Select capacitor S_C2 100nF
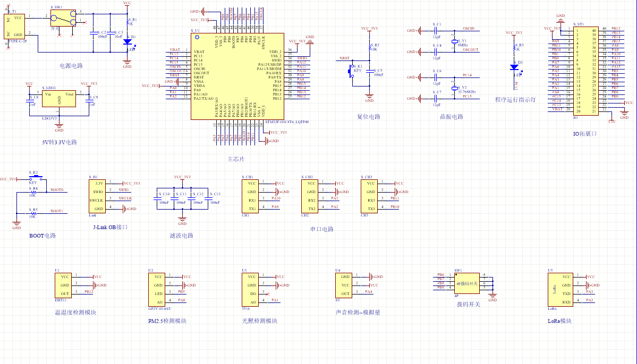 (94, 32)
